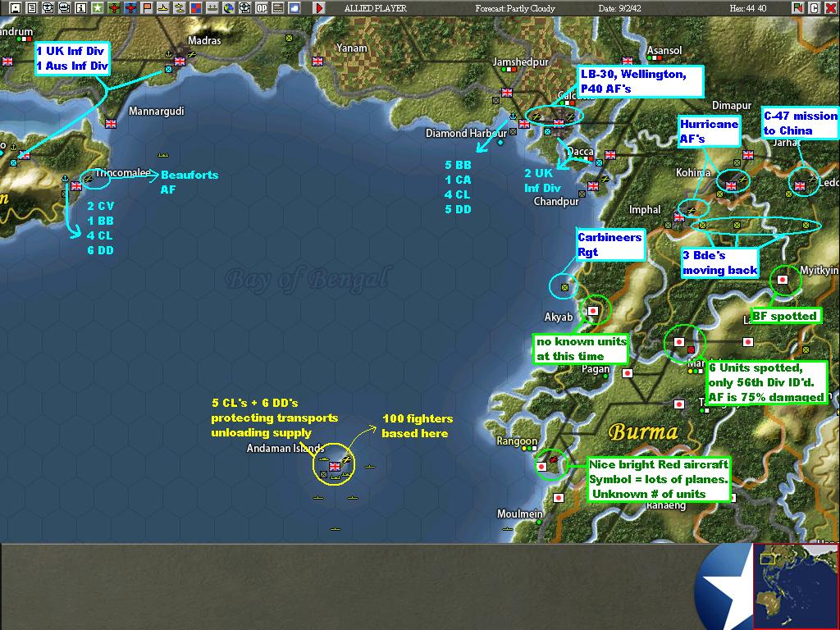Select the Japanese base marker at Toungoo
The height and width of the screenshot is (630, 840).
click(679, 404)
